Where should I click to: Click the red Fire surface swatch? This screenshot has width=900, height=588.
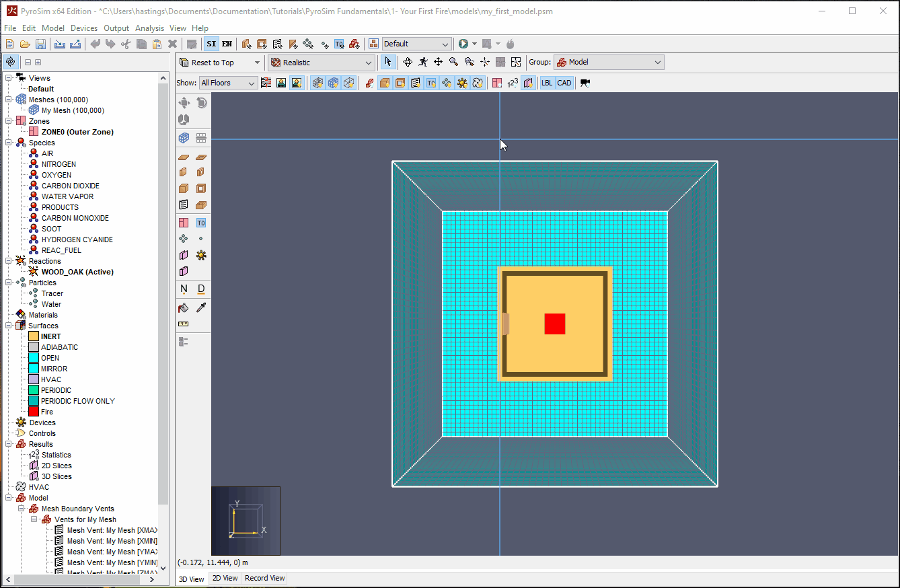33,412
